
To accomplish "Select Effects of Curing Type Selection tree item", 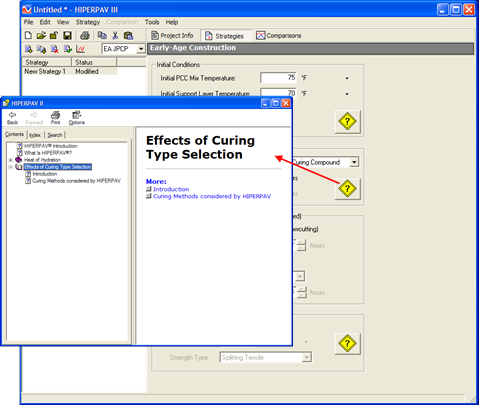I will tap(58, 167).
